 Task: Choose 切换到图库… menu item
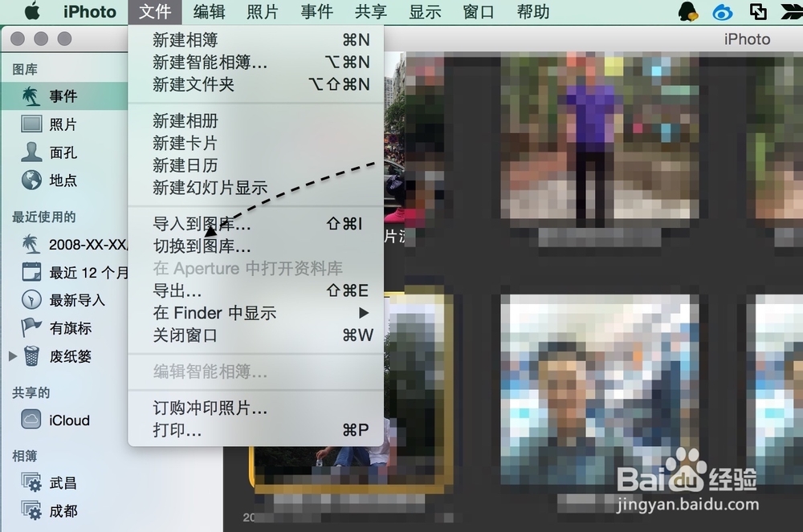[x=255, y=246]
